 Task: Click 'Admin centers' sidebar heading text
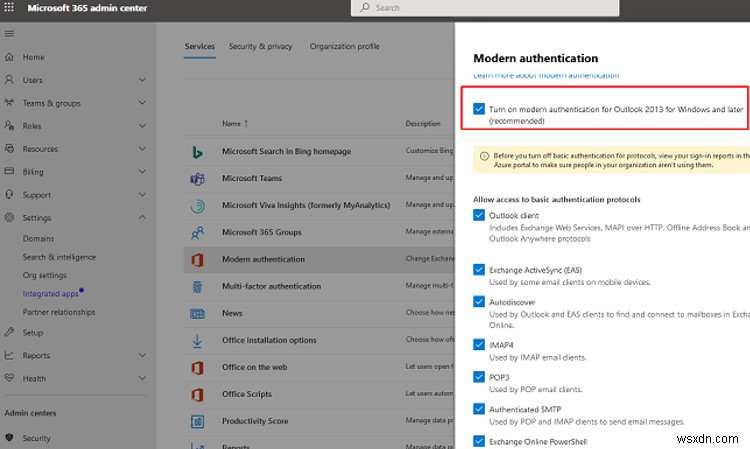[30, 413]
